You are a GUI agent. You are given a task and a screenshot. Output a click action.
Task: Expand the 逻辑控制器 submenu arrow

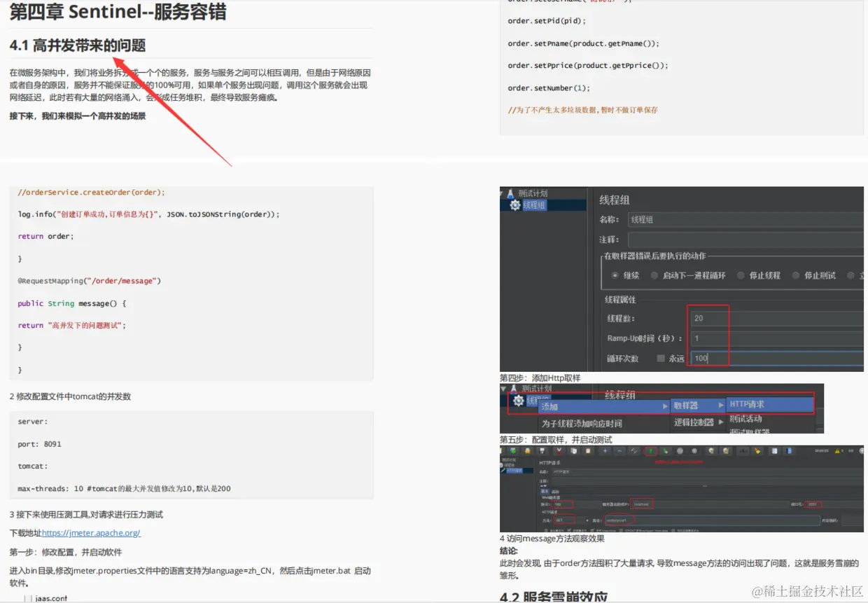[721, 422]
